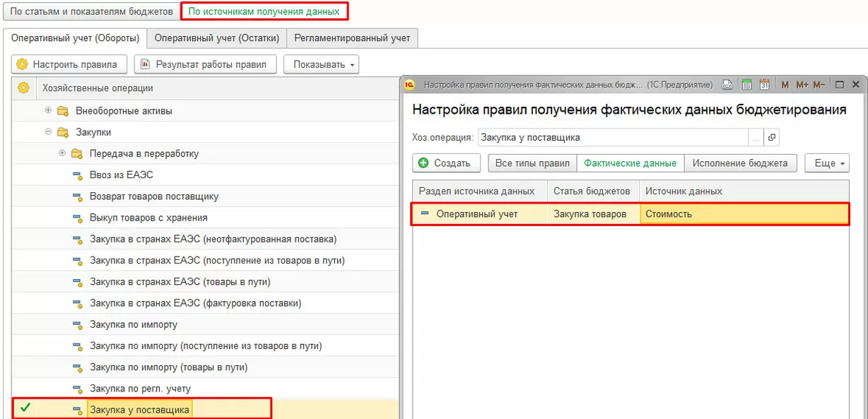Click the item icon beside Возврат товаров поставщику
Image resolution: width=868 pixels, height=419 pixels.
pyautogui.click(x=77, y=196)
